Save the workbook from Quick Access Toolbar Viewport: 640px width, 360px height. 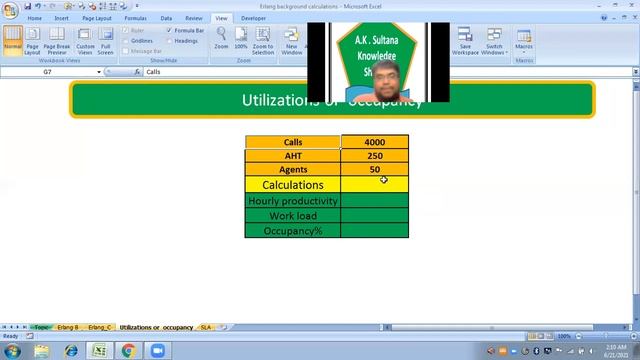[x=27, y=6]
